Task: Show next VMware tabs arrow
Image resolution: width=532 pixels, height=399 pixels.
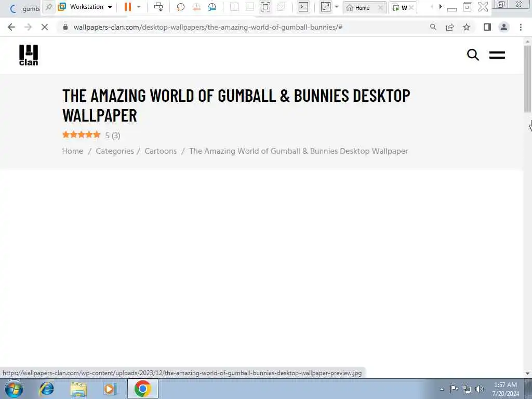Action: (441, 7)
